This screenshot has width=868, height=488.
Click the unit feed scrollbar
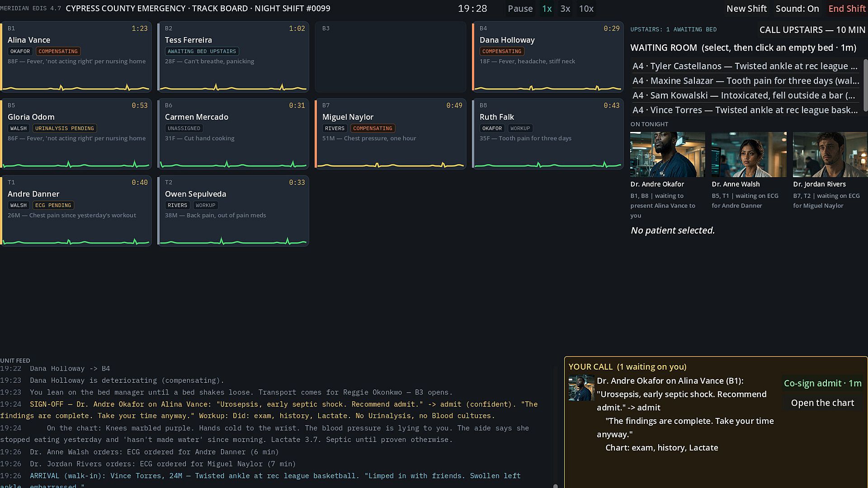pyautogui.click(x=556, y=486)
